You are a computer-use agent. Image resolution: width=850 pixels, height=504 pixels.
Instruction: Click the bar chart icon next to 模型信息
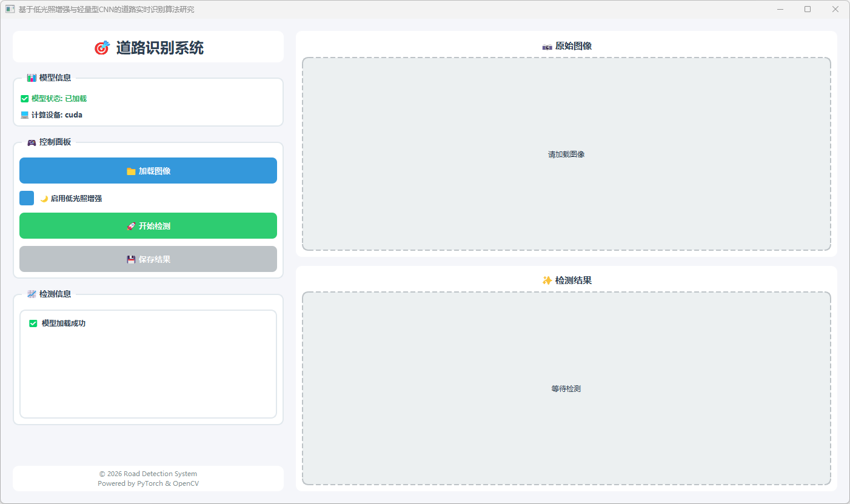pyautogui.click(x=32, y=78)
